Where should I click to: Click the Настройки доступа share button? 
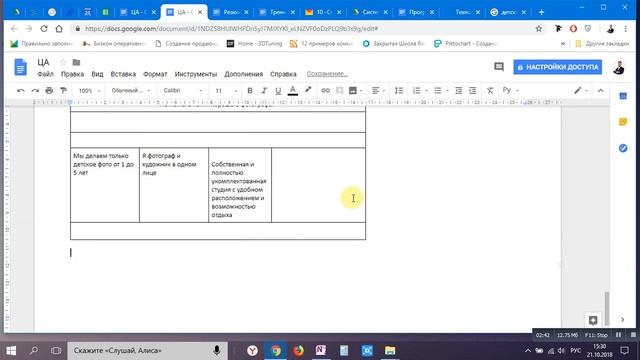[x=558, y=67]
